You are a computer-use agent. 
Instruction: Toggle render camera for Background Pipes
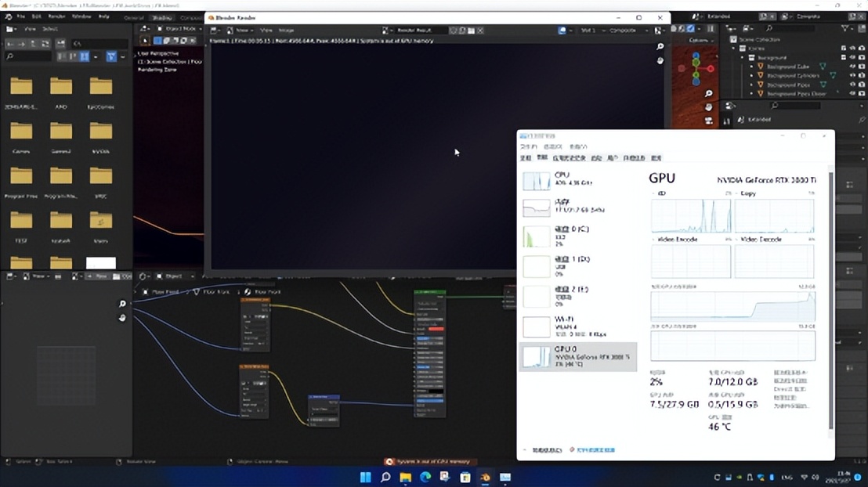(862, 85)
